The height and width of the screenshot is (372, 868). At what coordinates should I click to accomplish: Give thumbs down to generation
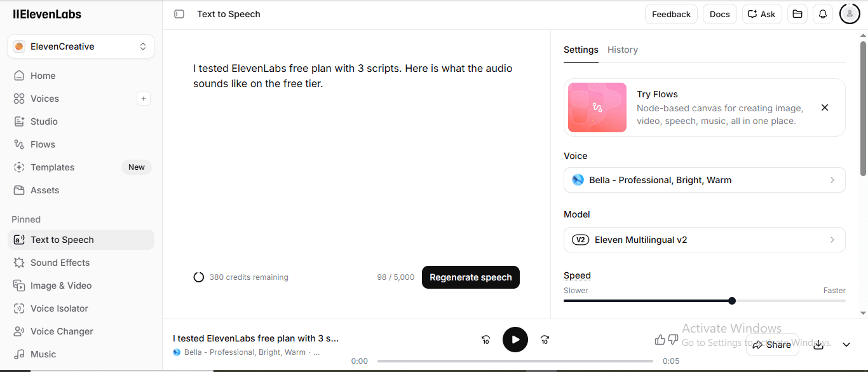click(673, 340)
